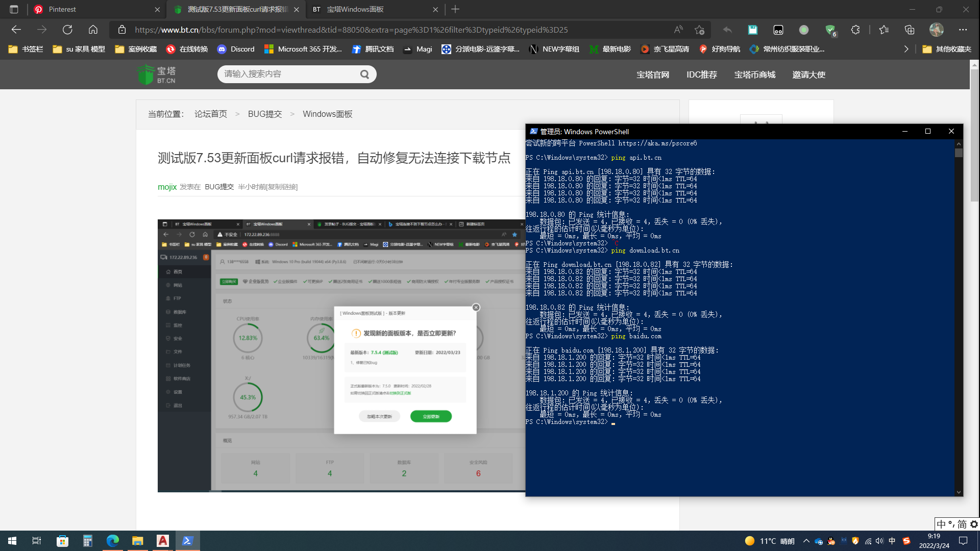Click the Tampermonkey extension icon
The height and width of the screenshot is (551, 980).
coord(778,30)
